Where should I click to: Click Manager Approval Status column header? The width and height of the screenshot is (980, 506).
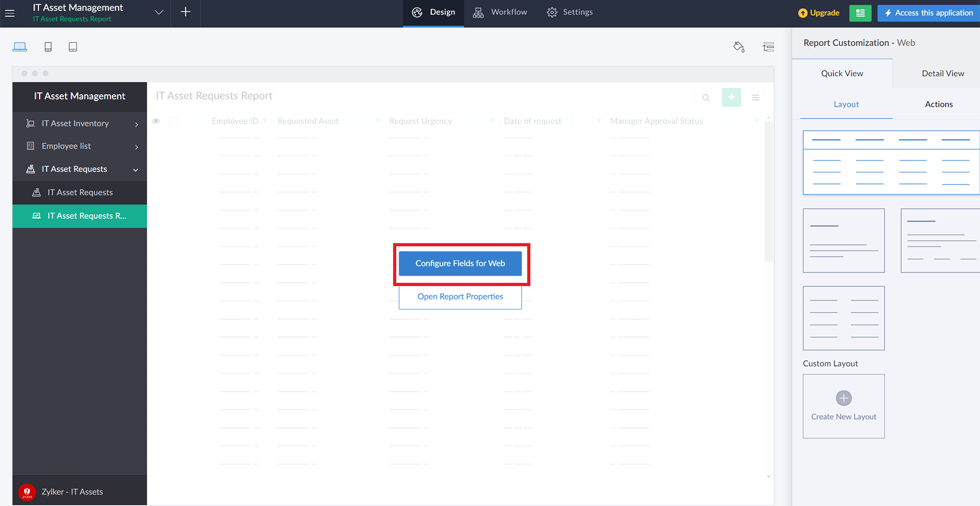pyautogui.click(x=657, y=121)
